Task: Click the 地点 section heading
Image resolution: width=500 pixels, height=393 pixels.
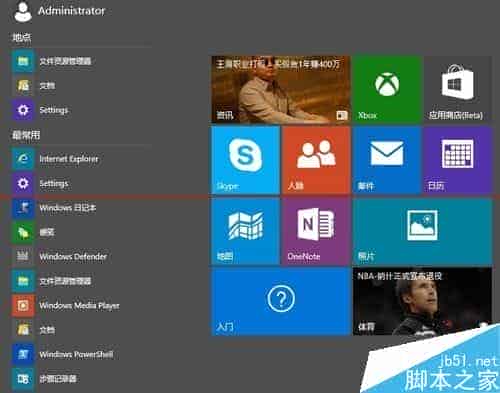Action: coord(22,37)
